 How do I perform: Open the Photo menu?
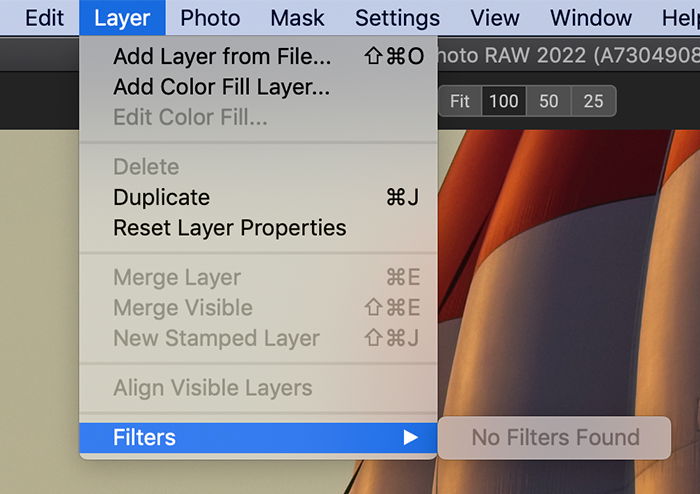(210, 18)
